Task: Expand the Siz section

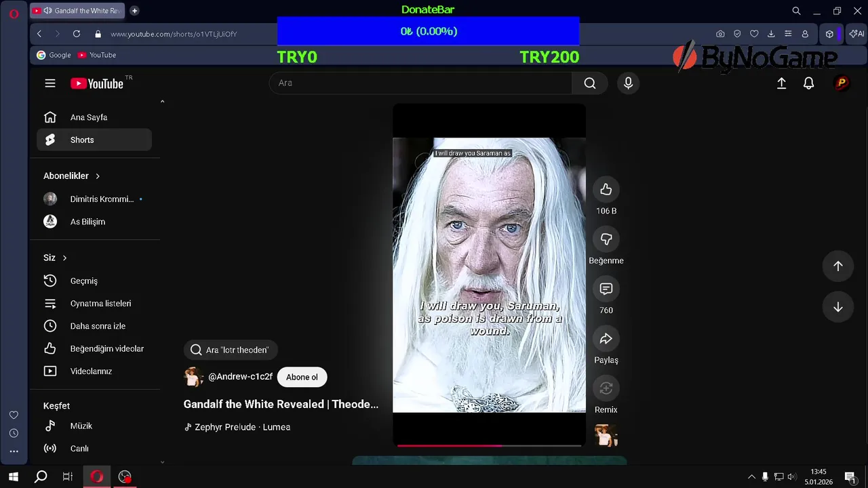Action: tap(56, 258)
